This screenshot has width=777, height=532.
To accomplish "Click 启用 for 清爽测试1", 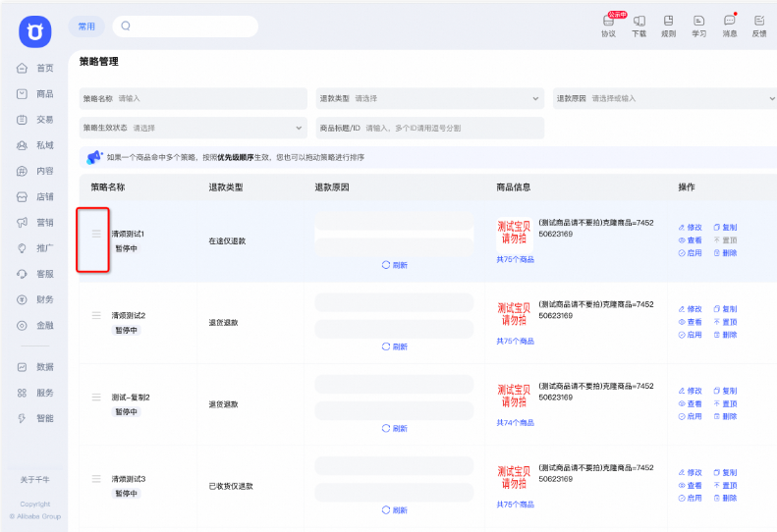I will coord(691,253).
